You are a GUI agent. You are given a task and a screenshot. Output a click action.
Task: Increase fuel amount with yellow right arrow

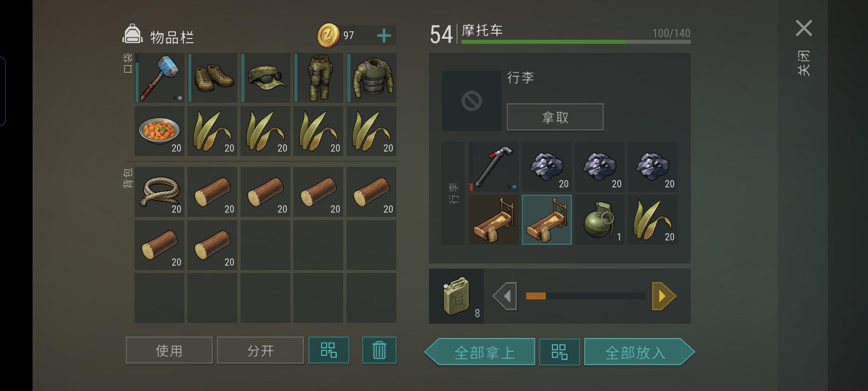tap(664, 296)
